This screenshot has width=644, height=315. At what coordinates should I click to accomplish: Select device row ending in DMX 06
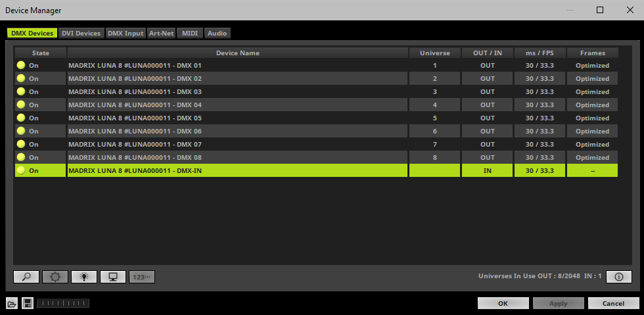tap(316, 131)
